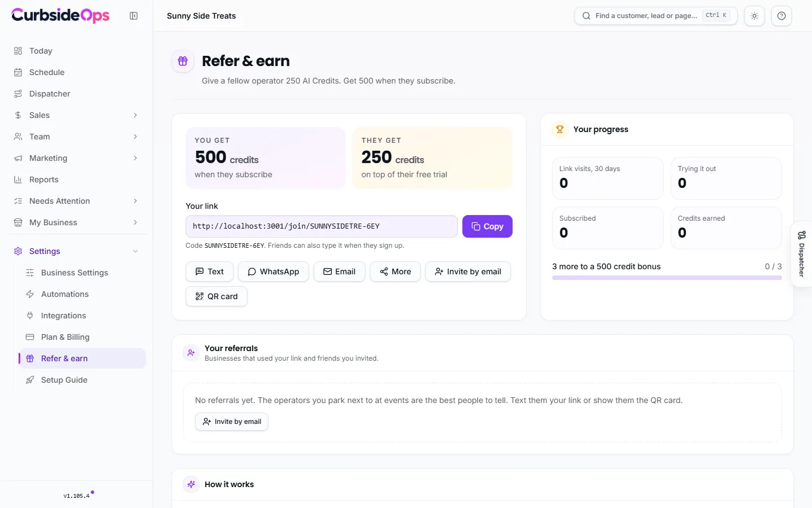Select Refer & earn in the sidebar

coord(82,358)
